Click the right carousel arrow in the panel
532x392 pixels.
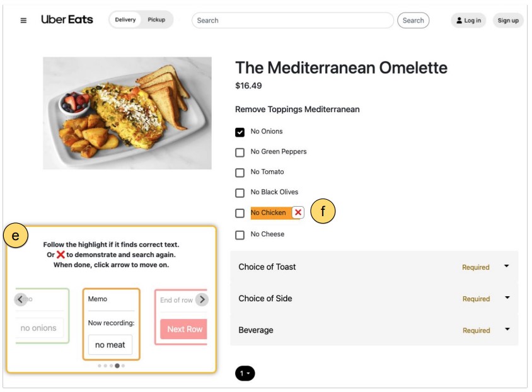[x=202, y=299]
